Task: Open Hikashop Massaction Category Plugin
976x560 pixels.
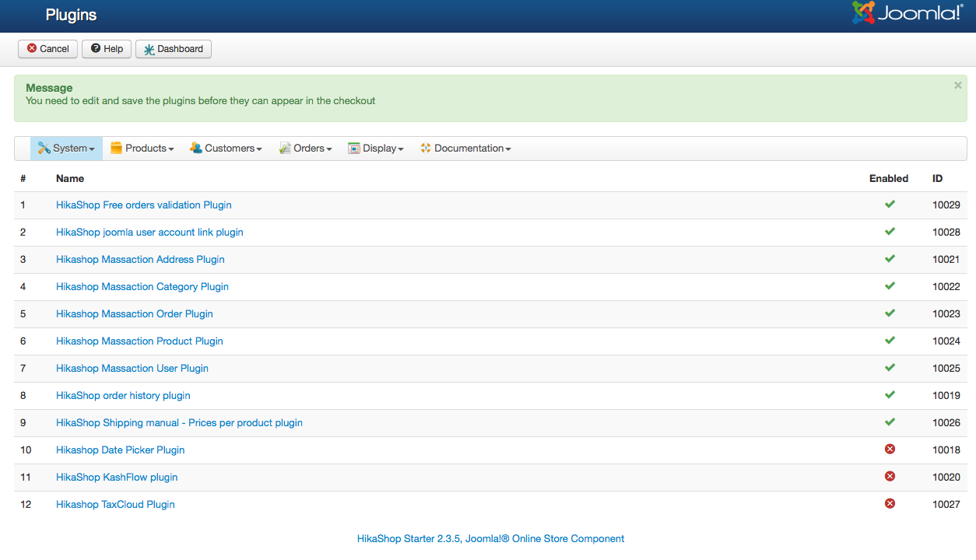Action: point(142,287)
